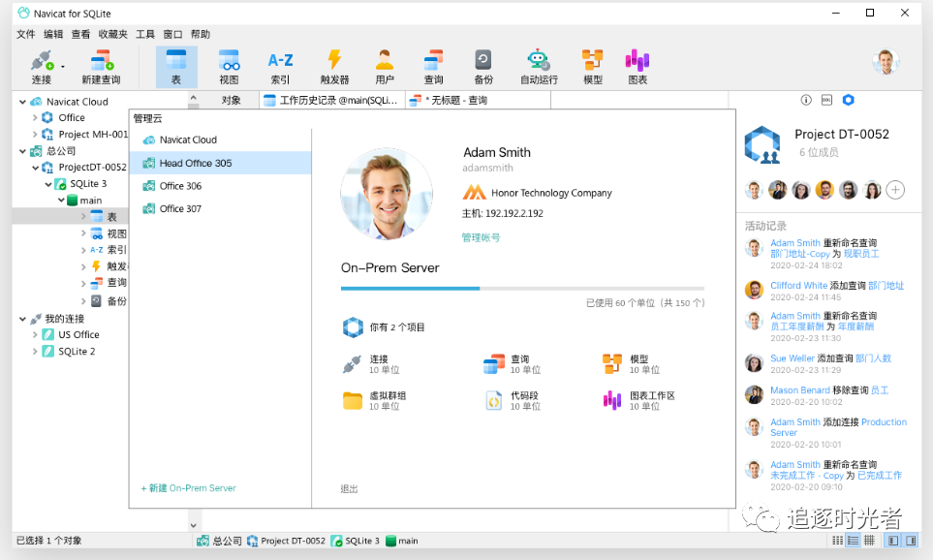Open the 部门地址 query link
The image size is (933, 560).
pos(886,286)
